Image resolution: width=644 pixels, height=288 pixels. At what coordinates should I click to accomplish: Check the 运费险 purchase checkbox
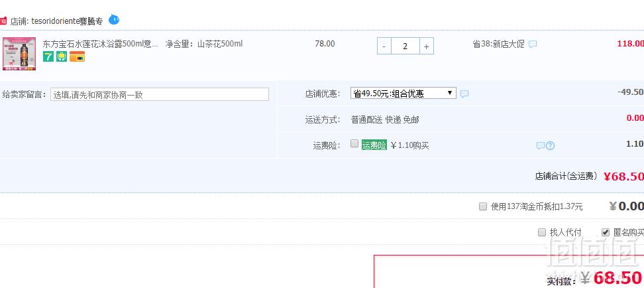[x=354, y=143]
